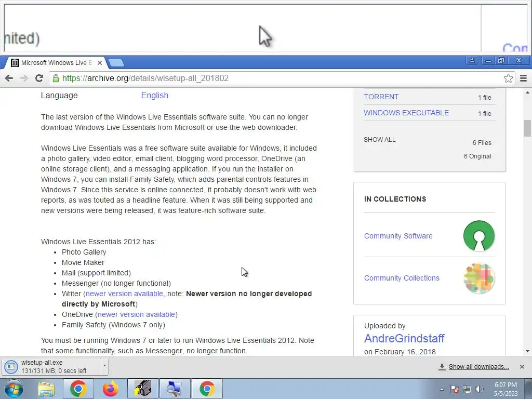Click the '6 Files' count text

coord(482,143)
